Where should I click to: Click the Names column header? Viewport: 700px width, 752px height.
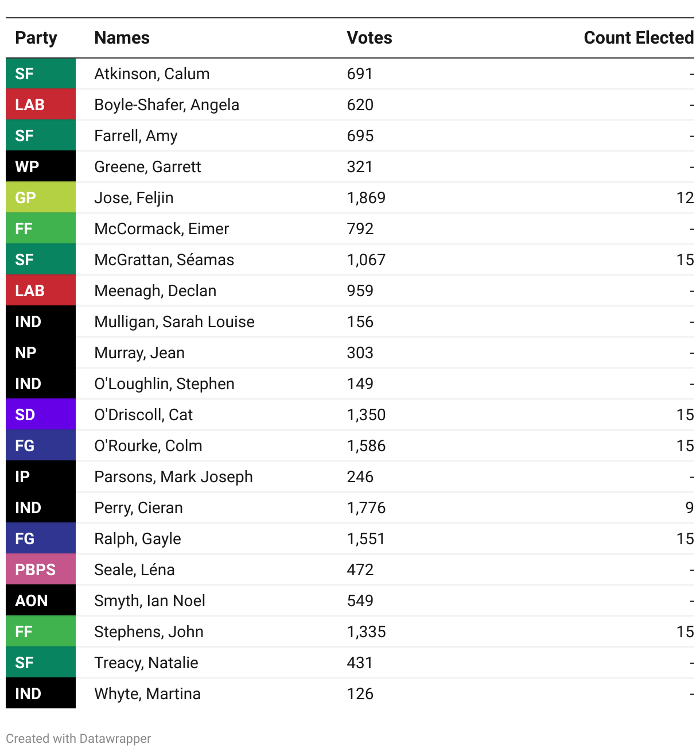point(122,38)
